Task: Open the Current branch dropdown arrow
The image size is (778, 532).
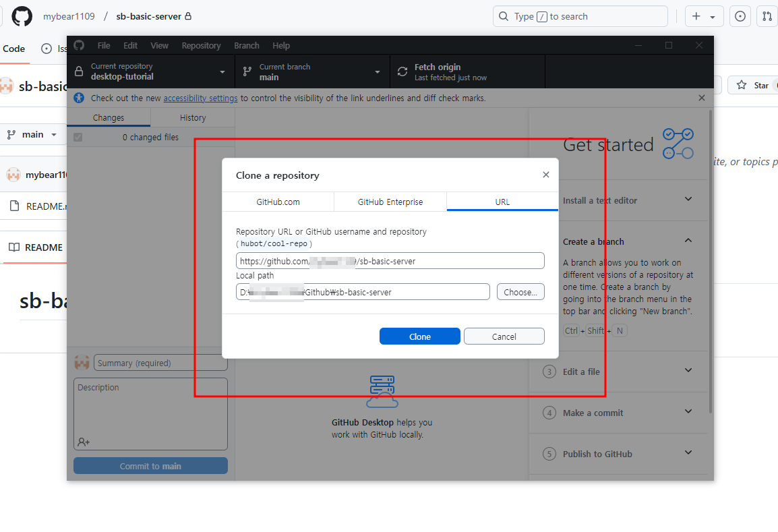Action: [377, 72]
